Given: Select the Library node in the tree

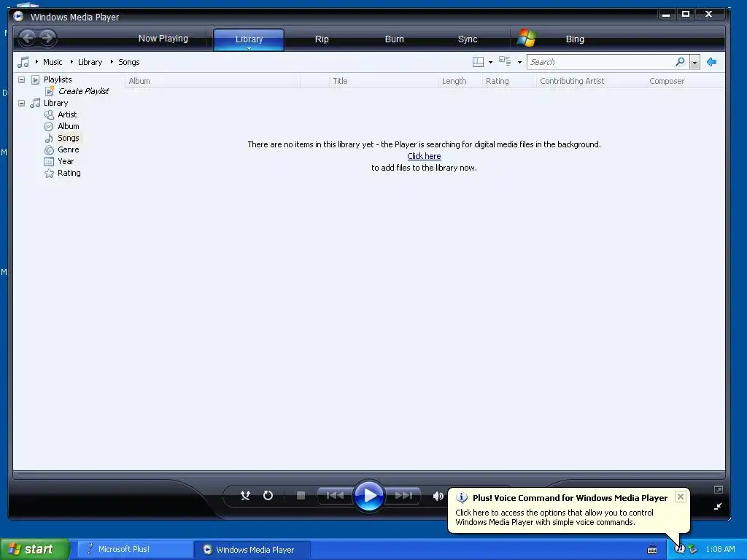Looking at the screenshot, I should coord(55,103).
